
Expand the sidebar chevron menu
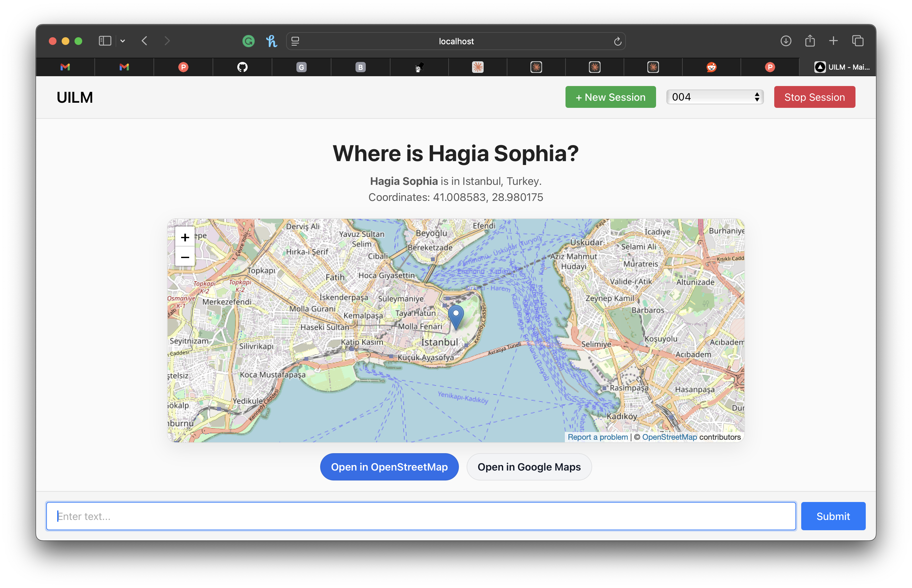coord(123,41)
